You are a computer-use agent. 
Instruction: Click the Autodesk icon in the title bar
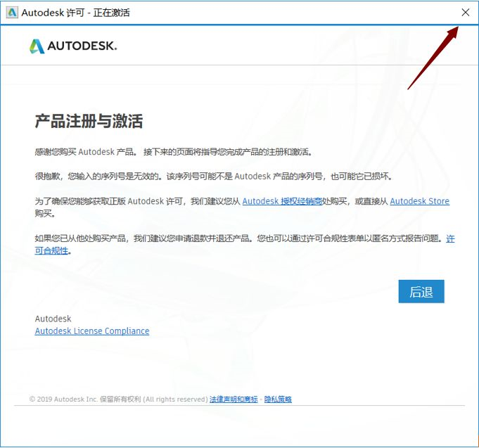pos(12,13)
